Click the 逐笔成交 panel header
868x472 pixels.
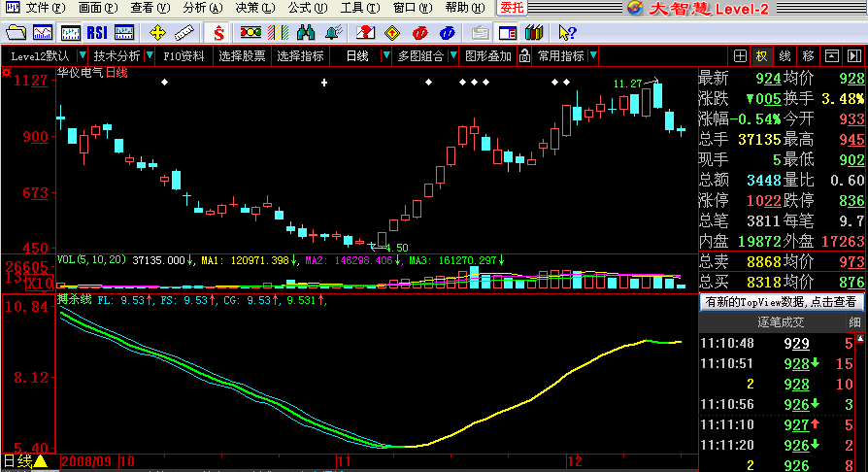(781, 322)
